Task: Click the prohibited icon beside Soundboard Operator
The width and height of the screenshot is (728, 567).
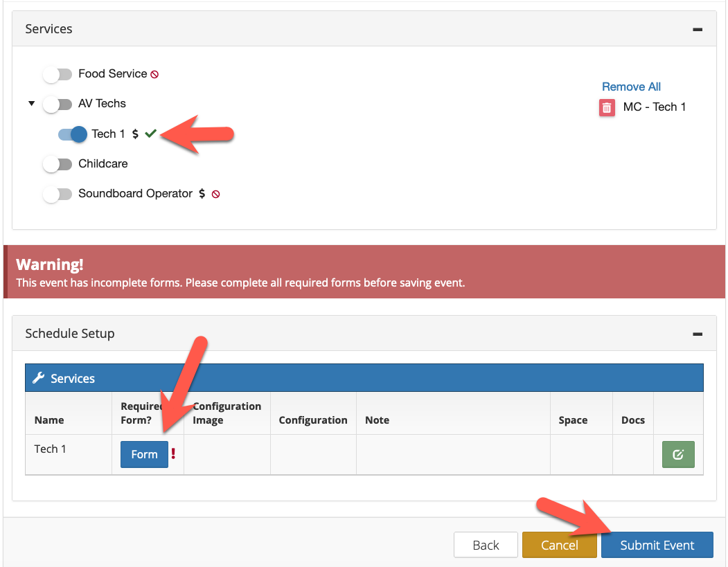Action: (x=215, y=195)
